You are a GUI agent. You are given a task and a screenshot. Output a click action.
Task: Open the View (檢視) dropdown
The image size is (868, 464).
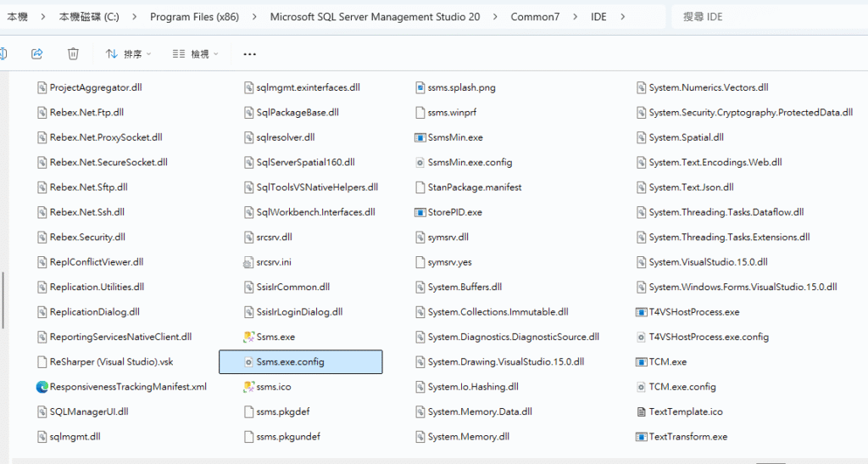196,53
